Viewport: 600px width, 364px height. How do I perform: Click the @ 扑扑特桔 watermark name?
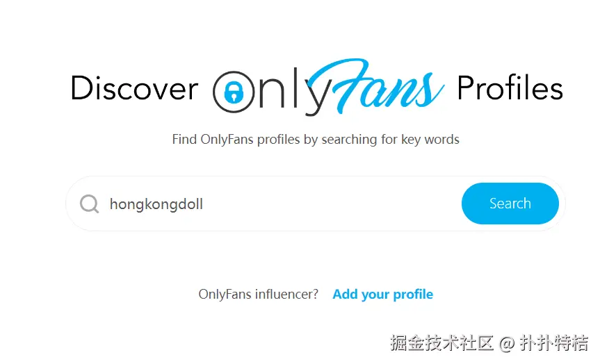(x=544, y=342)
